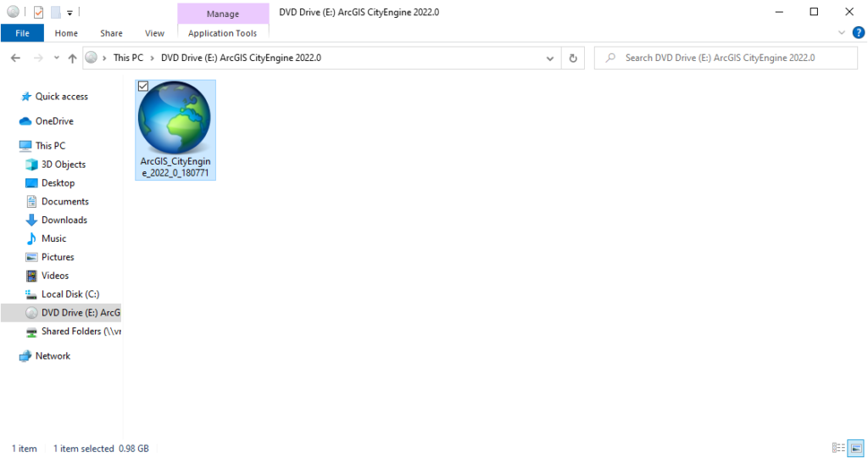Image resolution: width=868 pixels, height=458 pixels.
Task: Open Help with the question mark icon
Action: pyautogui.click(x=859, y=33)
